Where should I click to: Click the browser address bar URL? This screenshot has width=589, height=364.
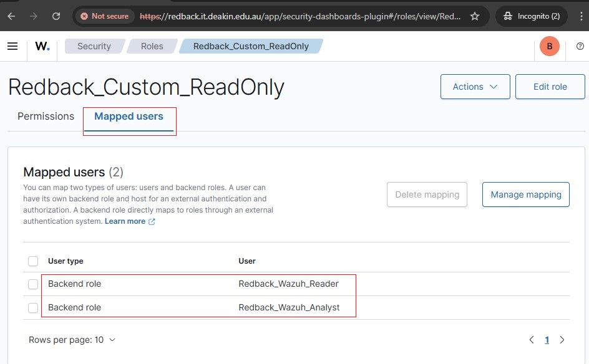pos(299,16)
